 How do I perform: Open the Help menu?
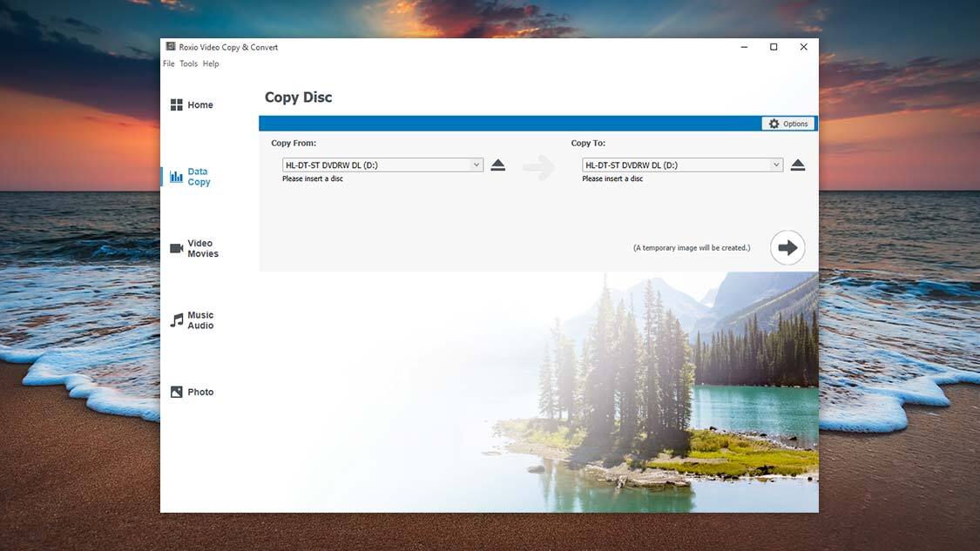[x=211, y=64]
